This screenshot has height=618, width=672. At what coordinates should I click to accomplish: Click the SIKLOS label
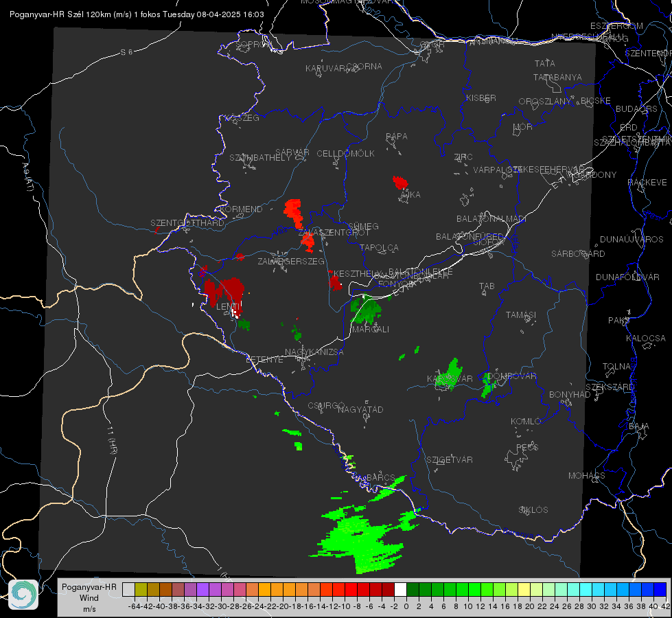pyautogui.click(x=533, y=510)
